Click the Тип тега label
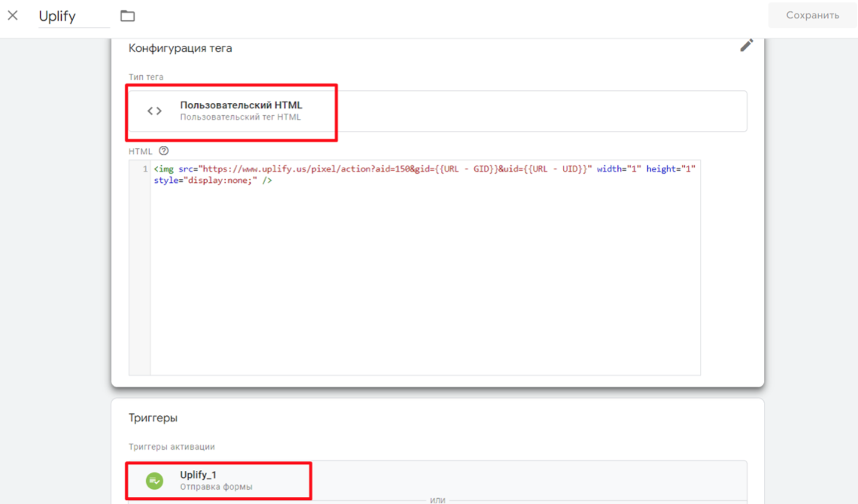This screenshot has height=504, width=858. pos(146,77)
